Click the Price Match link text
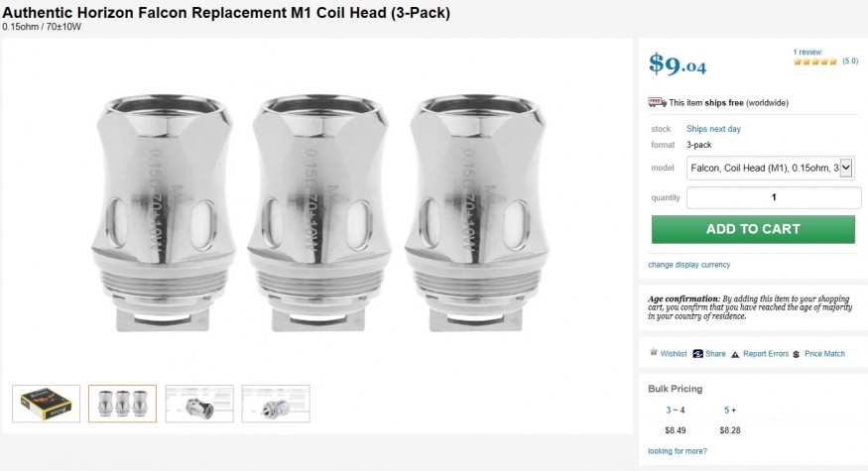The width and height of the screenshot is (868, 471). point(825,353)
